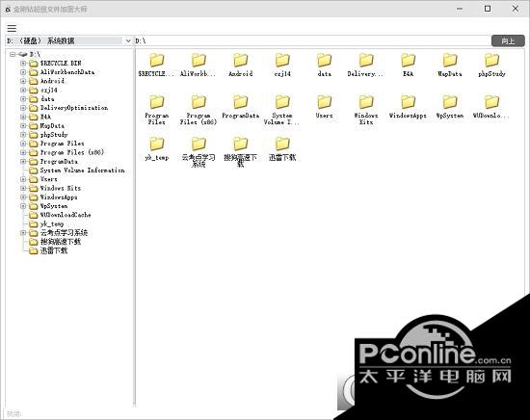Click the D:\ path address field
530x420 pixels.
[x=312, y=40]
